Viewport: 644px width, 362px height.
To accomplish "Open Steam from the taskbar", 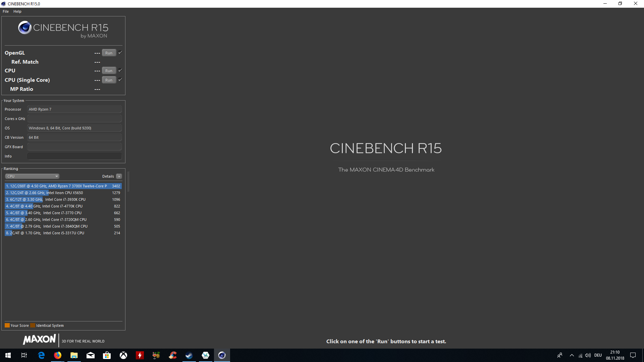I will coord(189,355).
